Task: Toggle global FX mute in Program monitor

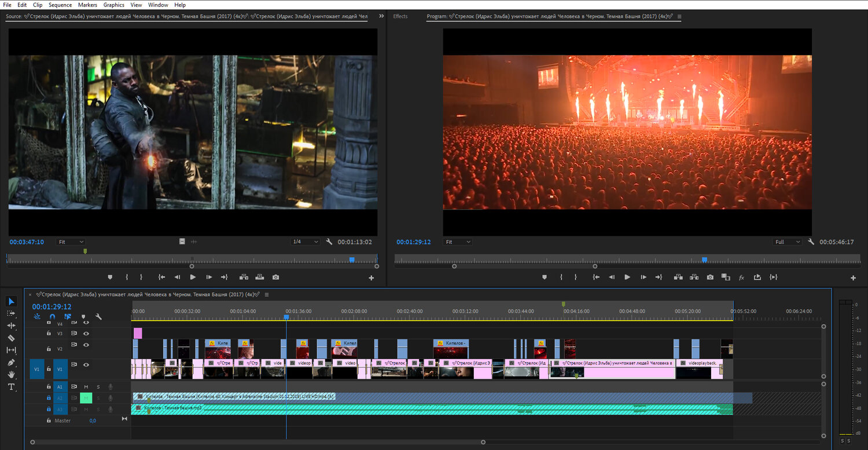Action: point(741,277)
